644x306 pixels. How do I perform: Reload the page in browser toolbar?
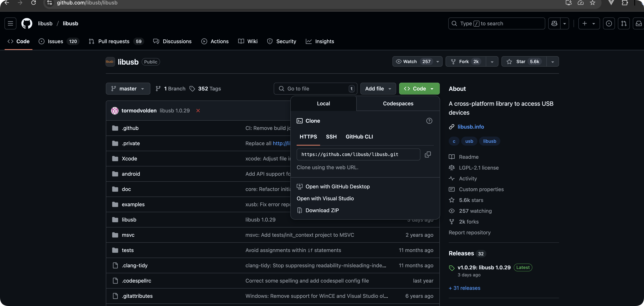pos(34,3)
